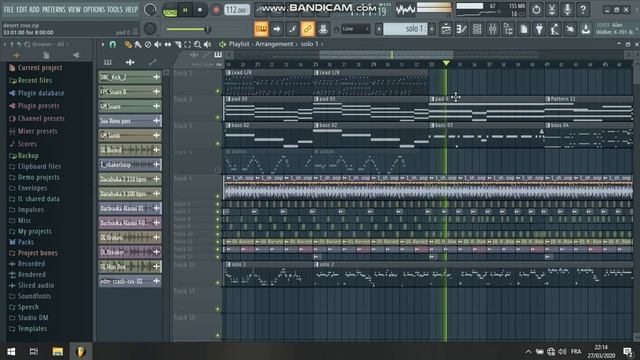The height and width of the screenshot is (360, 640).
Task: Click the undo history circular arrow icon
Action: pyautogui.click(x=536, y=9)
